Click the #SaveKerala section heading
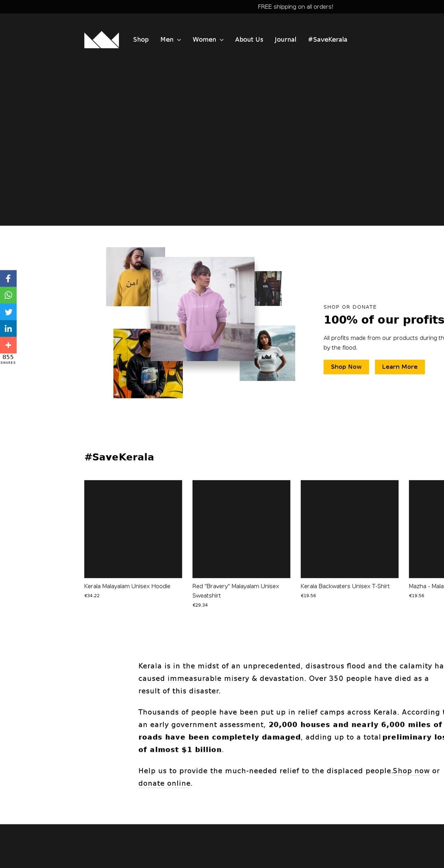 pos(119,457)
